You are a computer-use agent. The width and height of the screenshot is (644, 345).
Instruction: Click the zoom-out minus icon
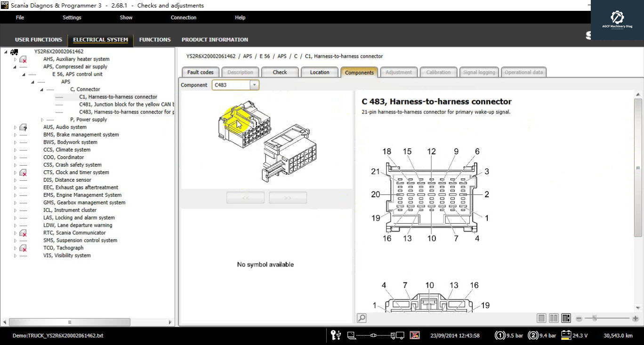point(579,319)
